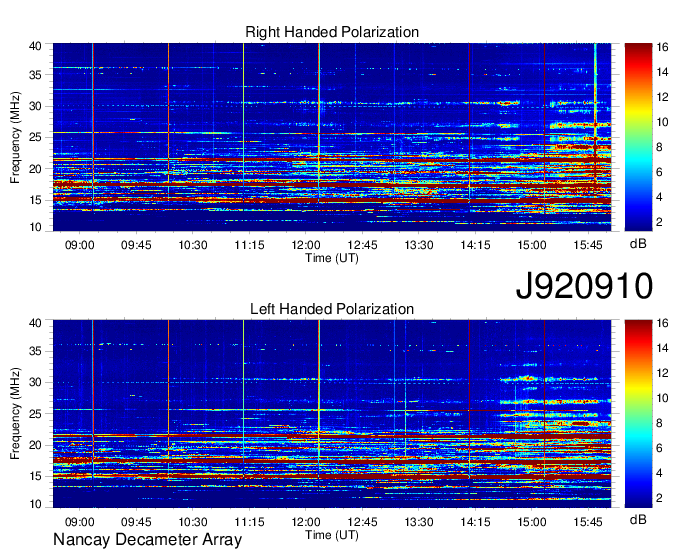The height and width of the screenshot is (552, 680).
Task: Click the 6 dB label on Left Handed color bar
Action: [659, 448]
